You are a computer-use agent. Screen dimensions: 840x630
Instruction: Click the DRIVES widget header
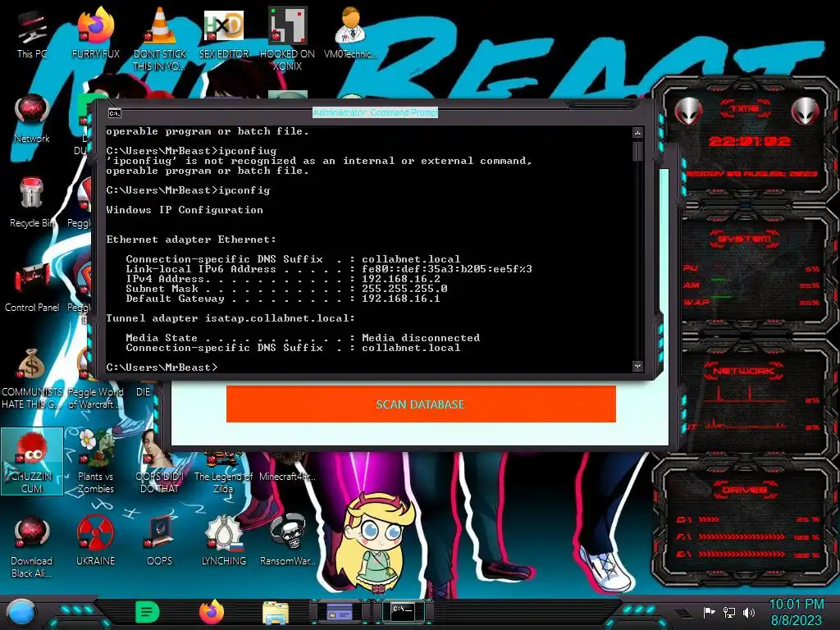pyautogui.click(x=745, y=489)
